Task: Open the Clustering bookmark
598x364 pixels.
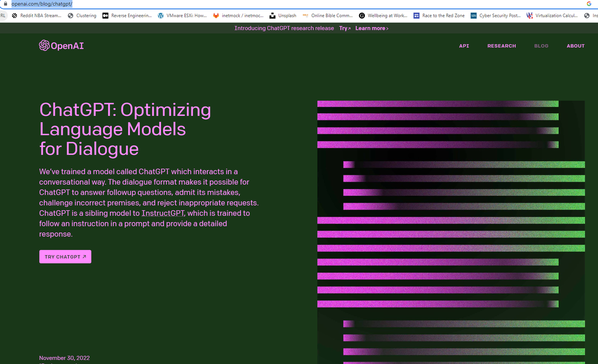Action: [82, 15]
